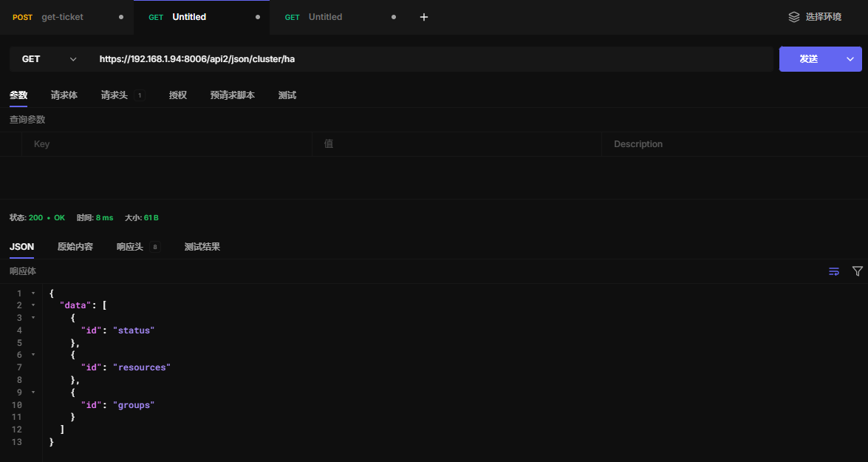
Task: Click the Key field in query parameters
Action: 166,144
